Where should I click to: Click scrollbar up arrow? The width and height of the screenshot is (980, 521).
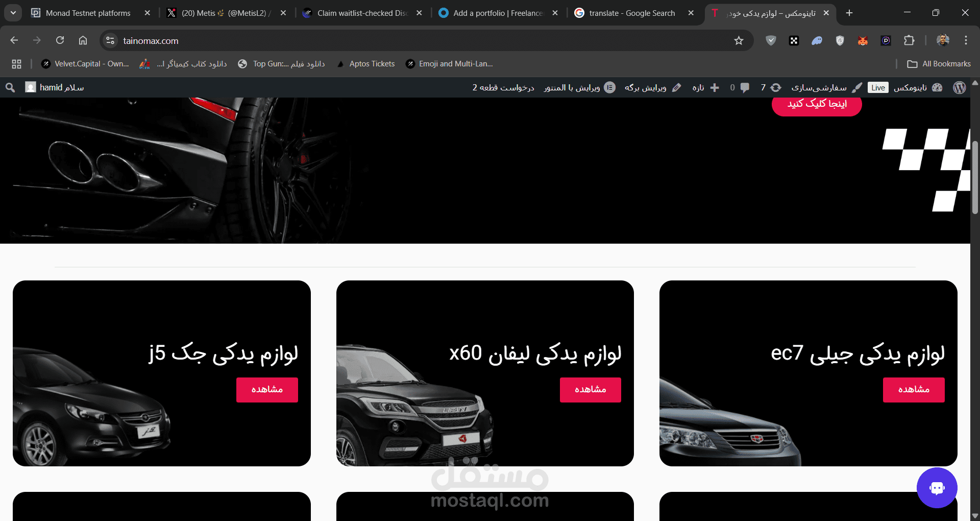tap(975, 82)
